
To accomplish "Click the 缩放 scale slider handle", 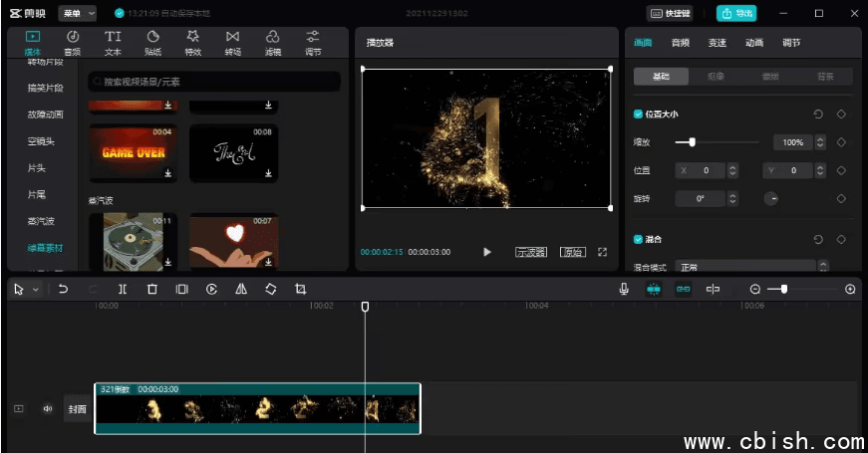I will coord(692,142).
